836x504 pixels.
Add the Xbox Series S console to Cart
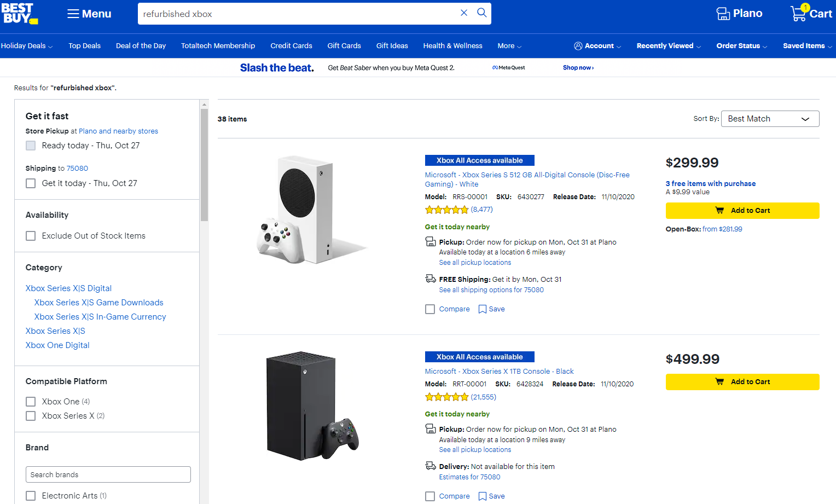coord(742,210)
